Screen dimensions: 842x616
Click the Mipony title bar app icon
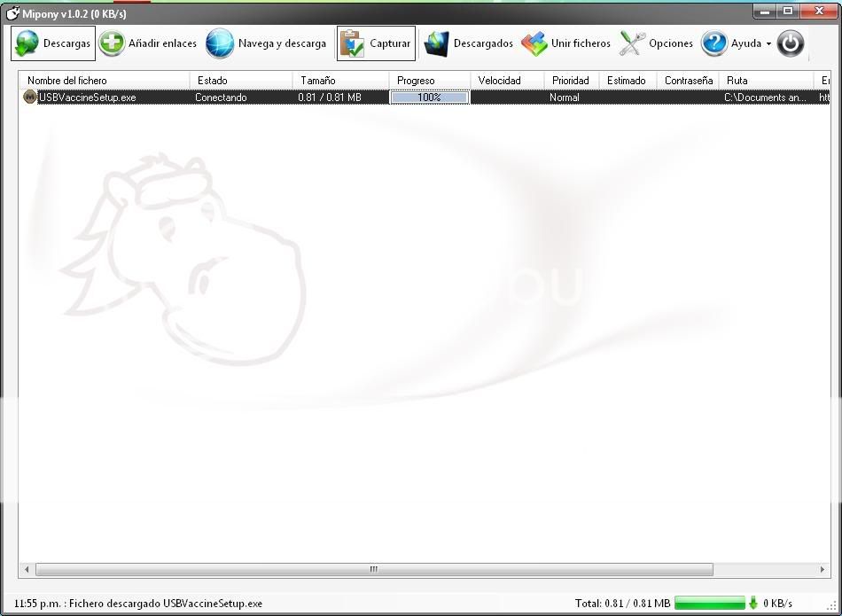click(13, 13)
